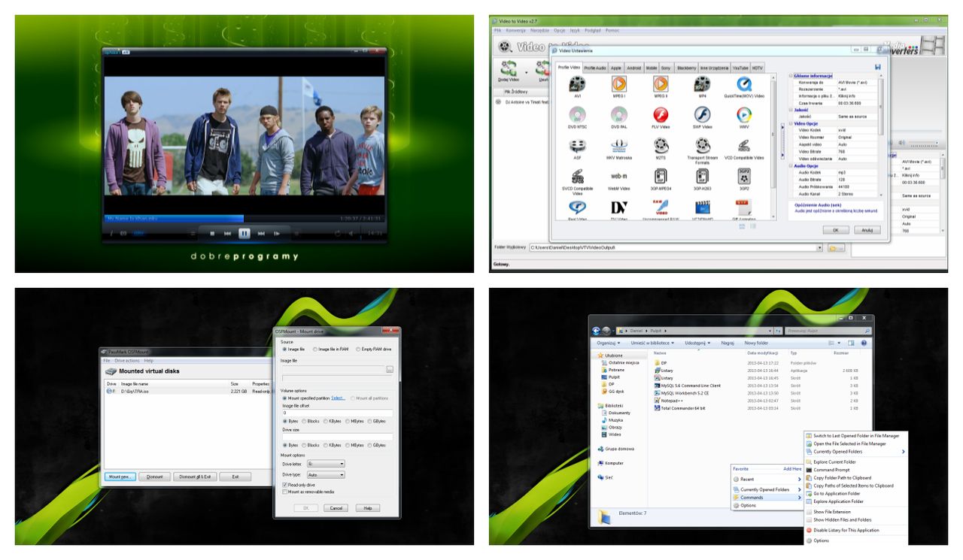Click media player seek progress bar

tap(245, 219)
